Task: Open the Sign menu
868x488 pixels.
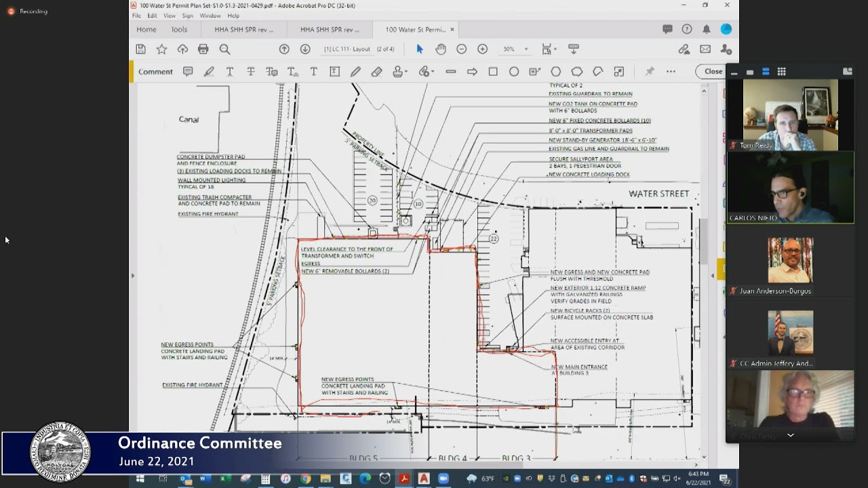Action: [x=187, y=16]
